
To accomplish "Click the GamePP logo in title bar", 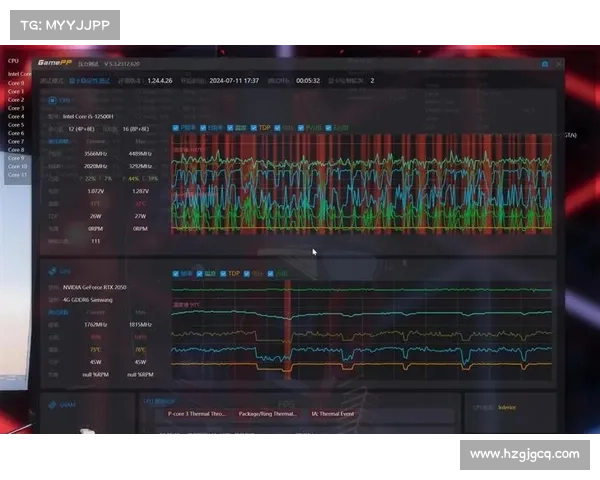I will click(50, 62).
